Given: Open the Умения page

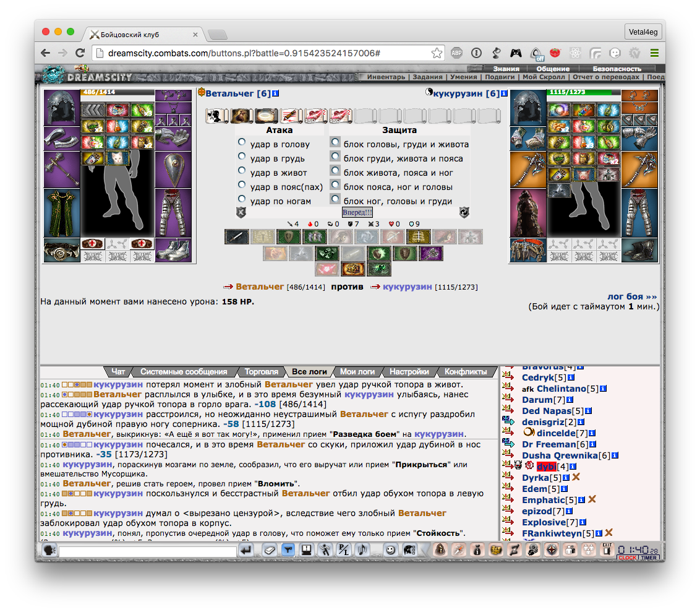Looking at the screenshot, I should (x=463, y=77).
